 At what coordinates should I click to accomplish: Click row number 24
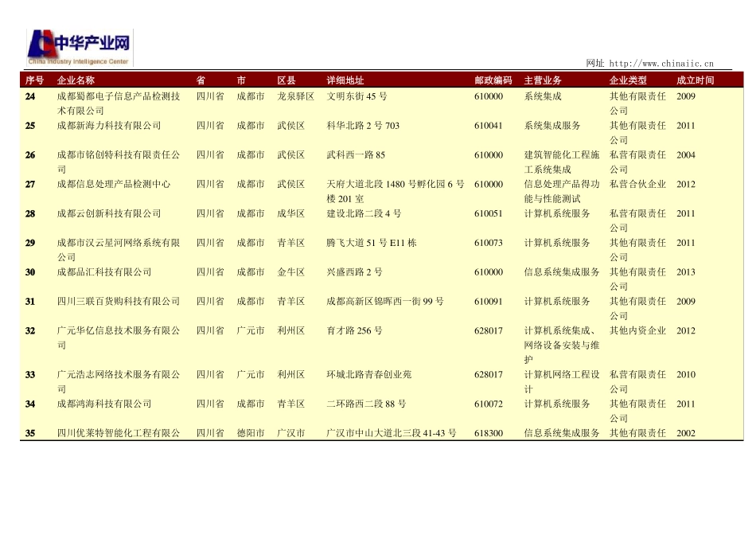pyautogui.click(x=30, y=96)
